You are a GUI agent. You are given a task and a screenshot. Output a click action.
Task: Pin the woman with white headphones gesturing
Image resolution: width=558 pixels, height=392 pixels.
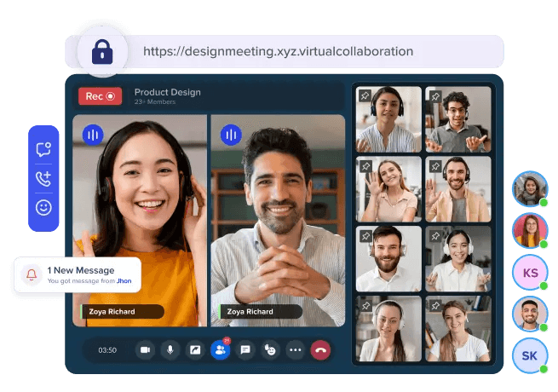434,236
